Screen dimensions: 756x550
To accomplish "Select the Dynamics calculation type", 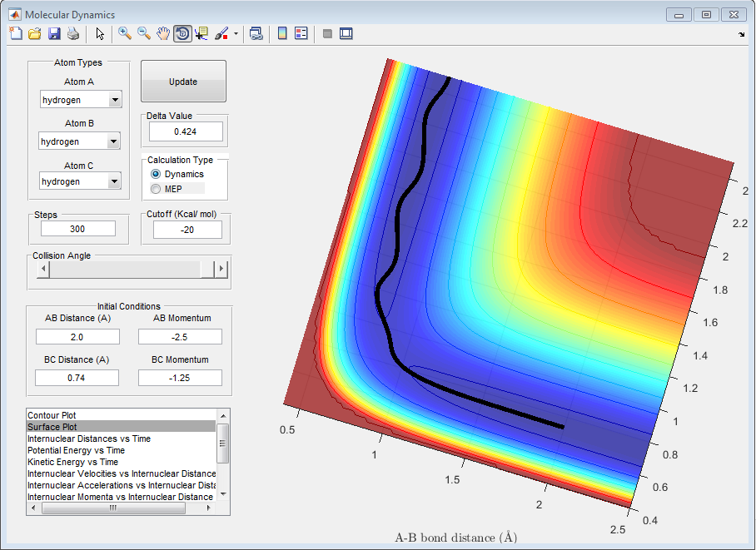I will tap(156, 174).
